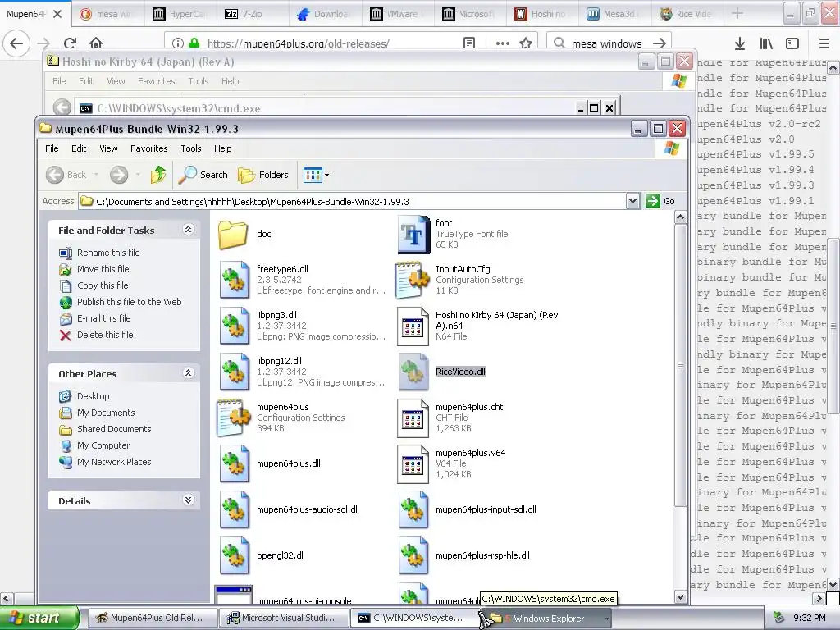This screenshot has width=840, height=630.
Task: Select the freetype6.dll file icon
Action: (234, 280)
